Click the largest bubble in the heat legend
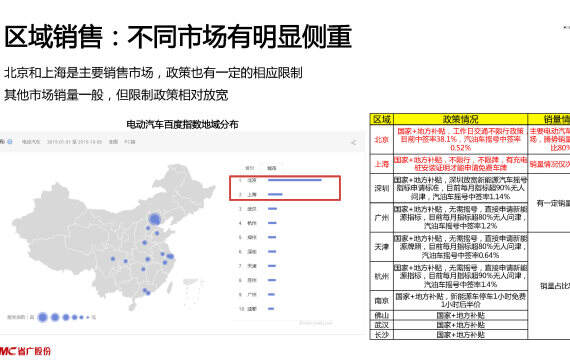This screenshot has width=570, height=360. (43, 317)
